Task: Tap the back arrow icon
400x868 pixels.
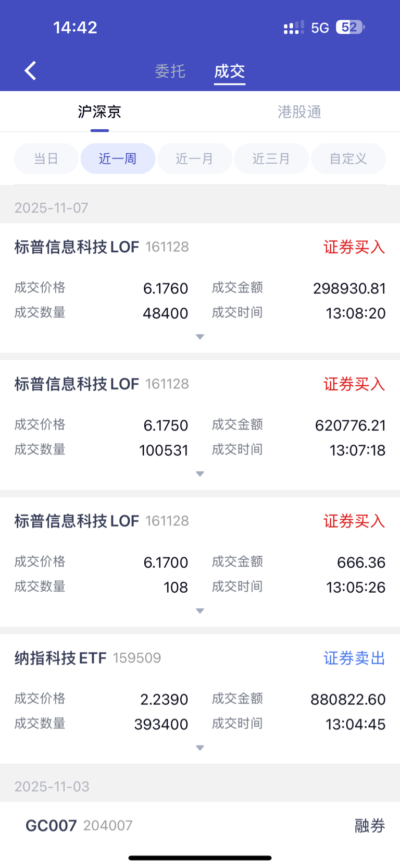Action: click(30, 70)
